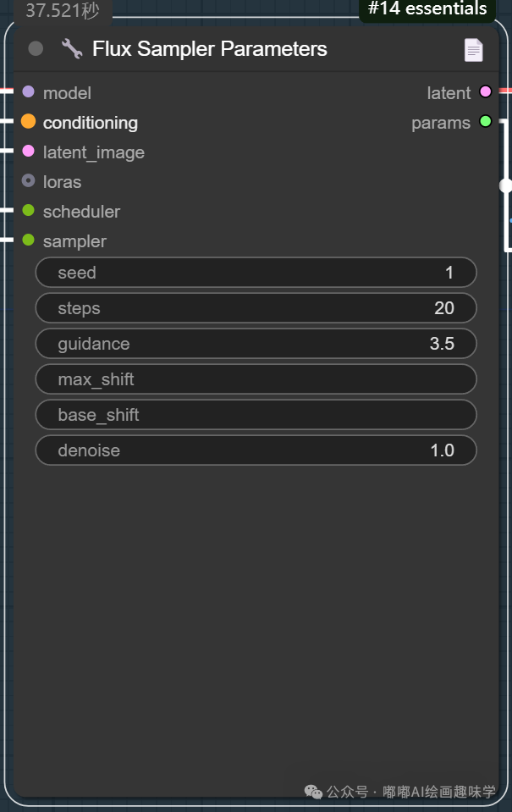Click the purple model input socket
The width and height of the screenshot is (512, 812).
27,92
